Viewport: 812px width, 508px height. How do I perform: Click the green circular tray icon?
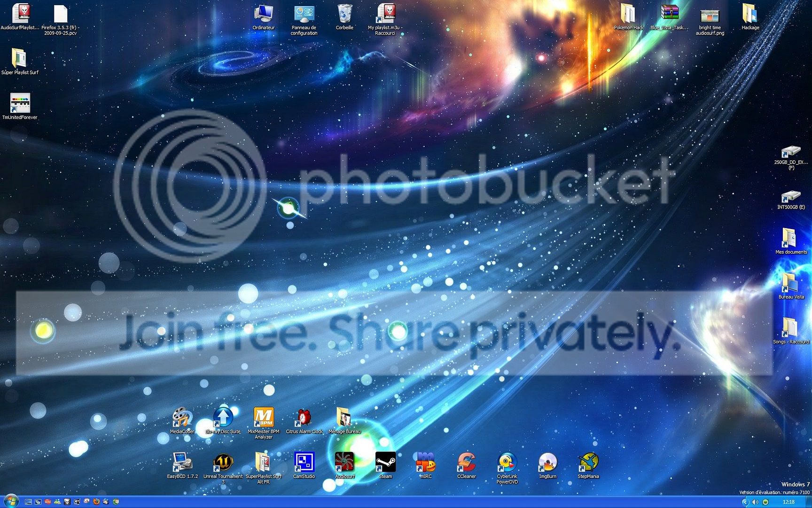coord(765,502)
